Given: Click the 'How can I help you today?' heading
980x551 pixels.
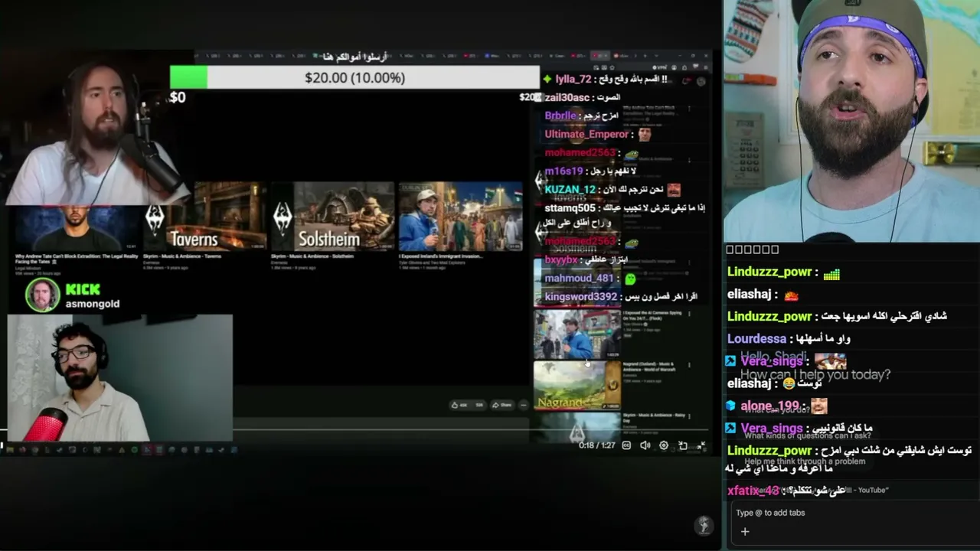Looking at the screenshot, I should tap(815, 375).
